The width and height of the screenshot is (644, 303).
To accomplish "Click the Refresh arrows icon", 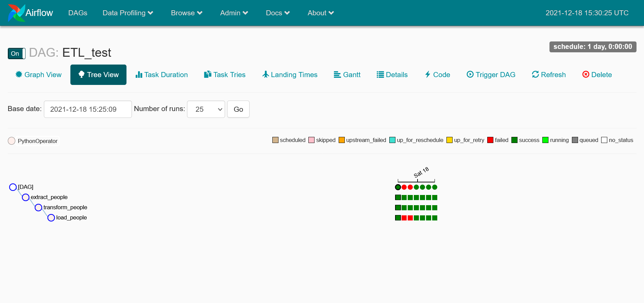I will click(535, 74).
